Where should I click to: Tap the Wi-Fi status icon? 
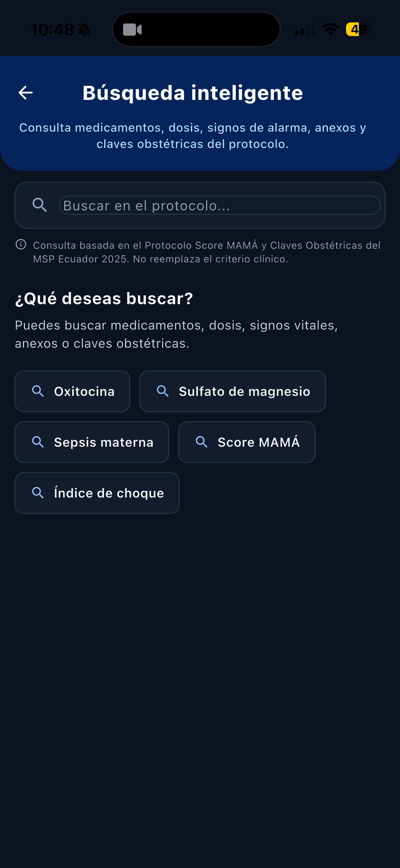pyautogui.click(x=331, y=29)
